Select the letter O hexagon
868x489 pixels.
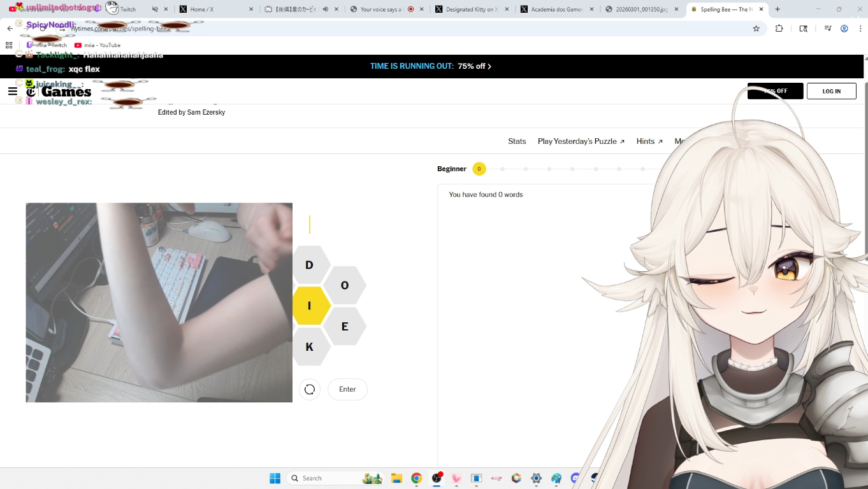coord(345,285)
